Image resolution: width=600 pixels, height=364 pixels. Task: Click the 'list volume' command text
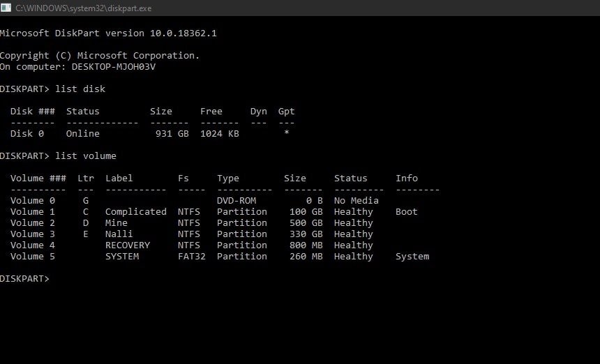86,156
